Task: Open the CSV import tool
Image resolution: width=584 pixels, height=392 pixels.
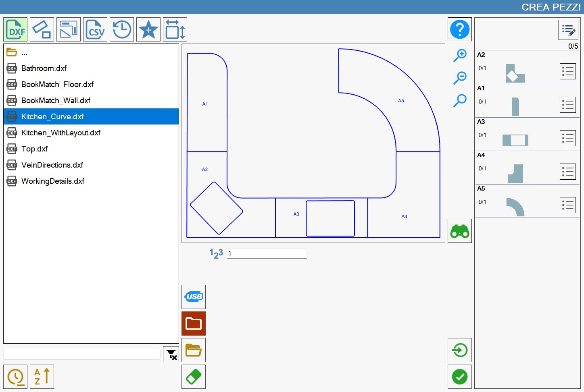Action: point(95,29)
